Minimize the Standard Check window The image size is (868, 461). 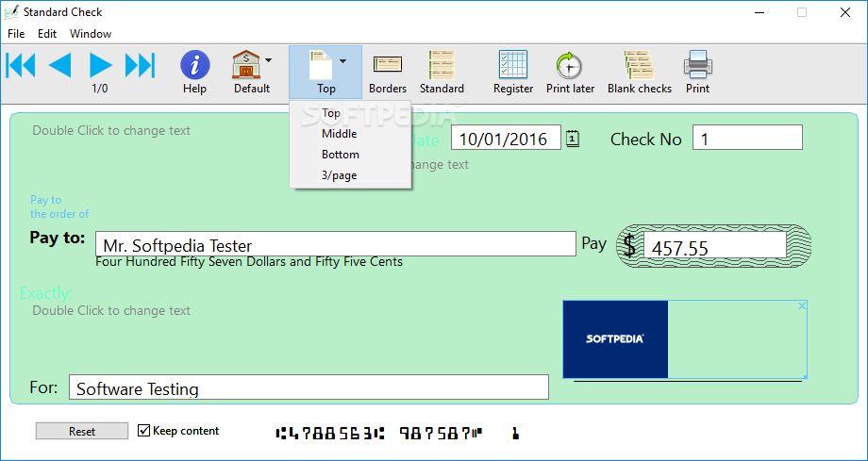pyautogui.click(x=759, y=12)
